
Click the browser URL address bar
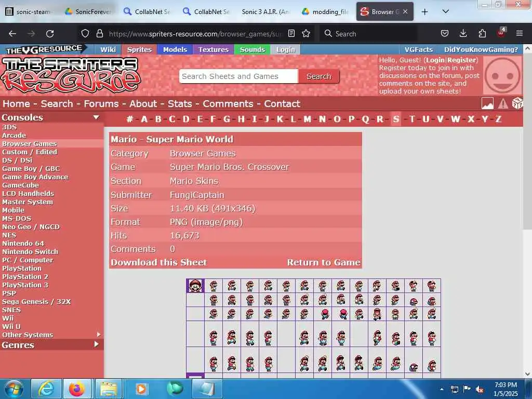tap(195, 34)
